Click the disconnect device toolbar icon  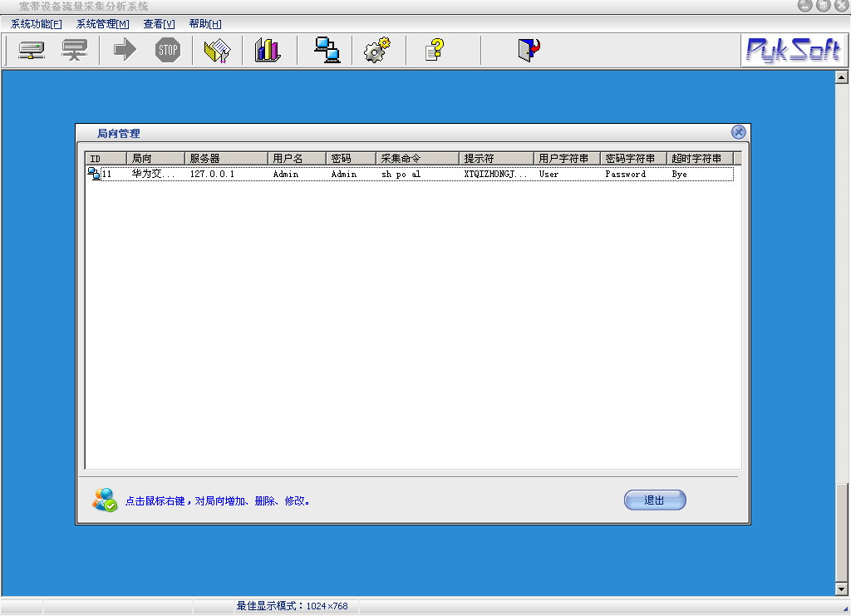point(75,51)
